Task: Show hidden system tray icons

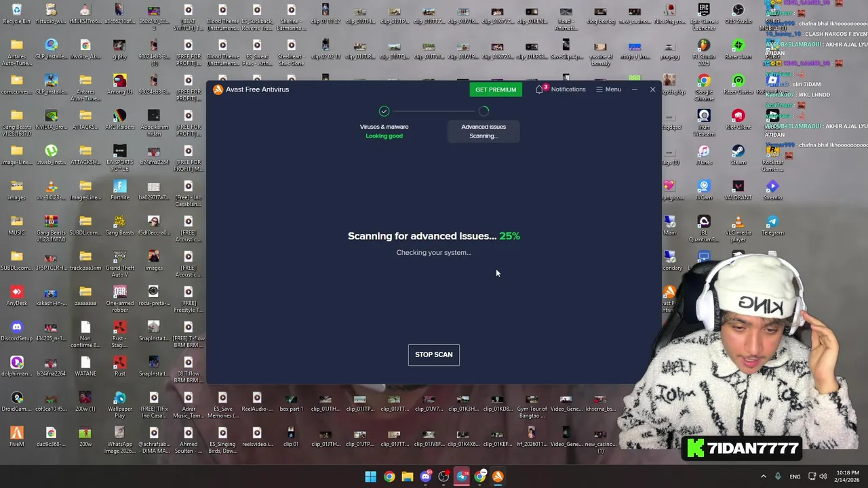Action: (763, 476)
